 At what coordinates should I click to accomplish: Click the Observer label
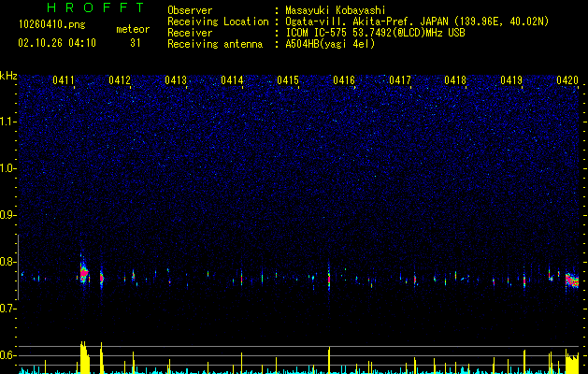point(190,10)
